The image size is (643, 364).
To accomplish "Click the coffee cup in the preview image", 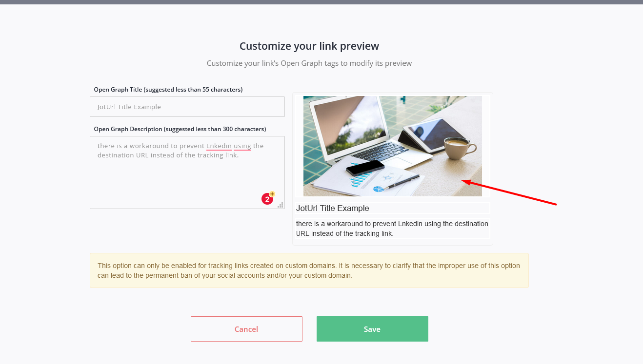I will click(459, 147).
